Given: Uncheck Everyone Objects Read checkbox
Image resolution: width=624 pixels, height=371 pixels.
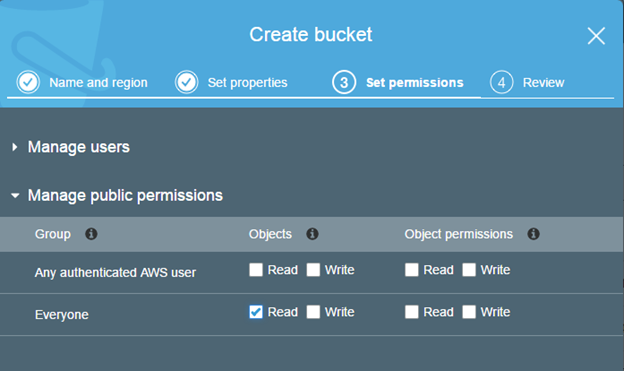Looking at the screenshot, I should (256, 312).
